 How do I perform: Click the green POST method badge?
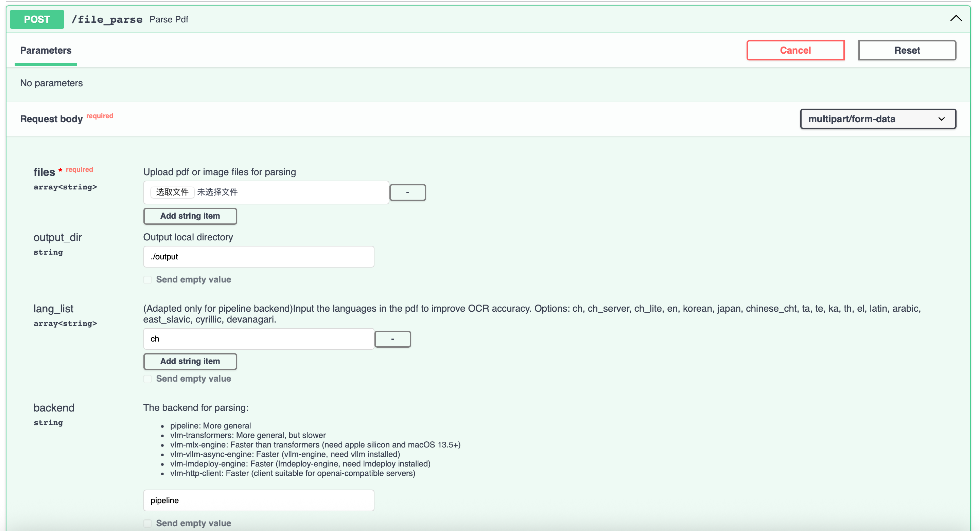click(x=37, y=19)
